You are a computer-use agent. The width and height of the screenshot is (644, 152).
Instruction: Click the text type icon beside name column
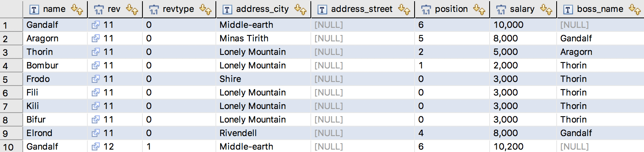click(x=35, y=10)
